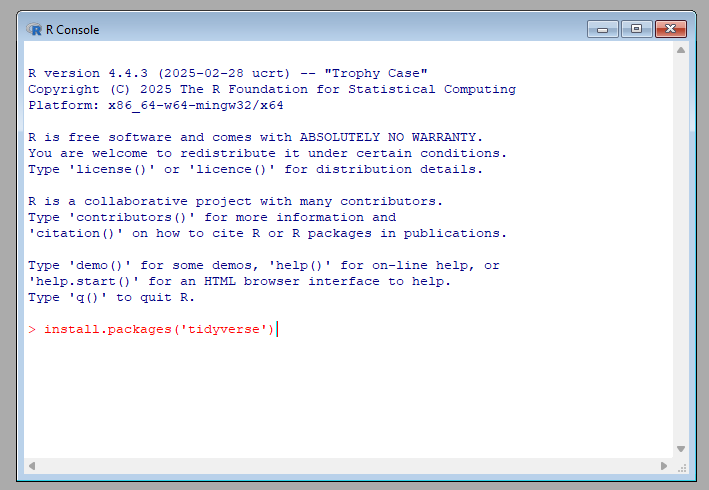Click the R Console title text
This screenshot has width=709, height=490.
click(x=73, y=29)
